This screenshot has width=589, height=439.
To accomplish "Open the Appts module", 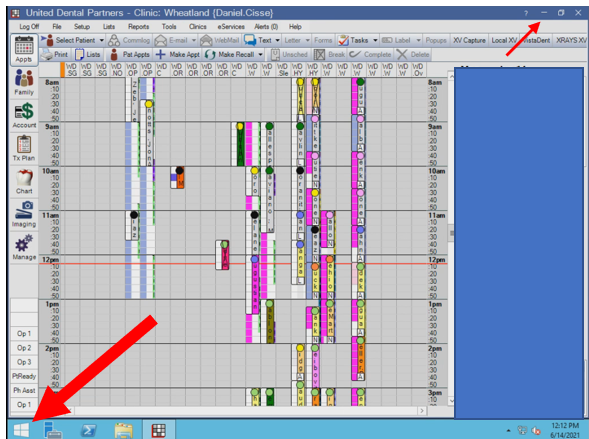I will coord(24,50).
